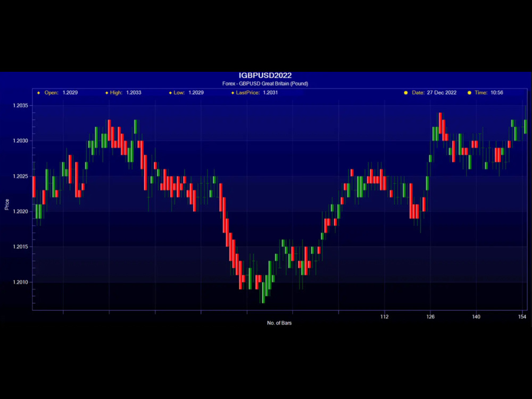Click the 'No. of Bars' axis title

coord(279,323)
